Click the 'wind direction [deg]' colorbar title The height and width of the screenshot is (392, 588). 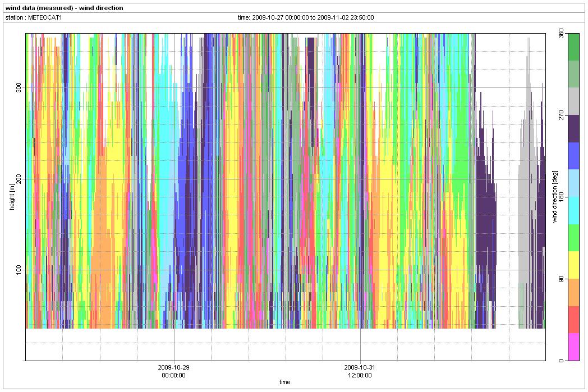click(x=555, y=197)
